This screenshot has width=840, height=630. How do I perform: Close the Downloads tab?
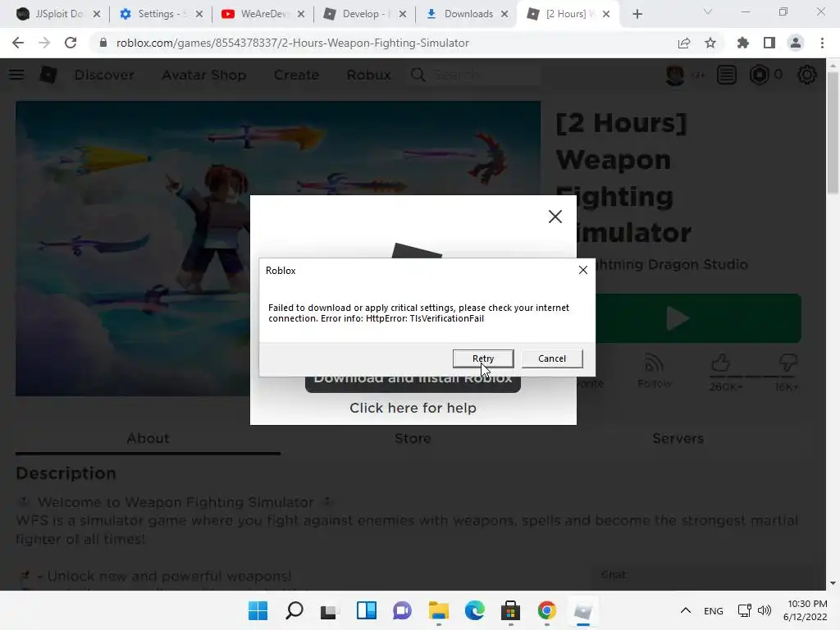coord(504,14)
